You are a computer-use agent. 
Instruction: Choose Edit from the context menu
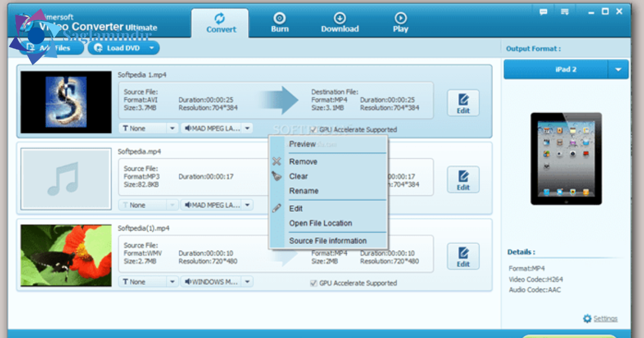point(328,209)
